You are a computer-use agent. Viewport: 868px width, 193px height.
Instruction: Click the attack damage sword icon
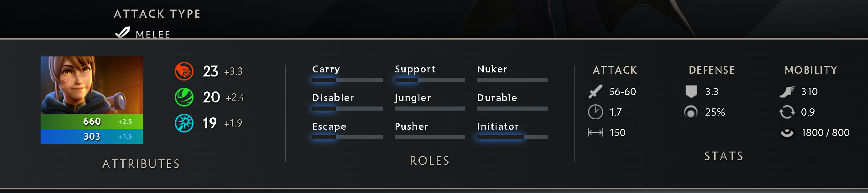(595, 91)
